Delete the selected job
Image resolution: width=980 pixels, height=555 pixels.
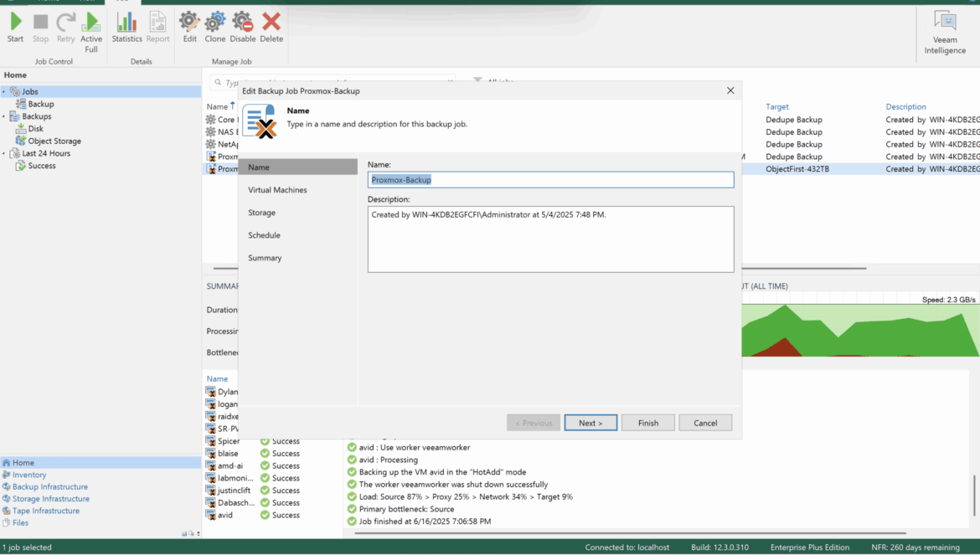pyautogui.click(x=271, y=28)
